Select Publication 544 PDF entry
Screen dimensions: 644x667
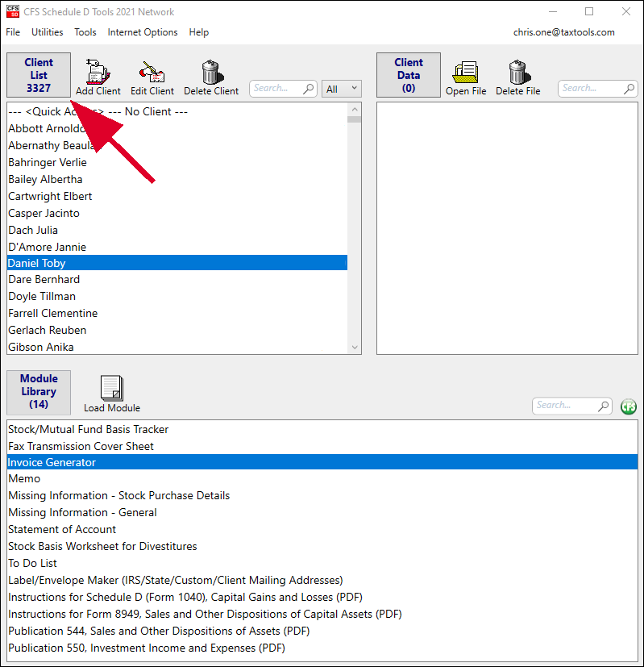tap(322, 632)
